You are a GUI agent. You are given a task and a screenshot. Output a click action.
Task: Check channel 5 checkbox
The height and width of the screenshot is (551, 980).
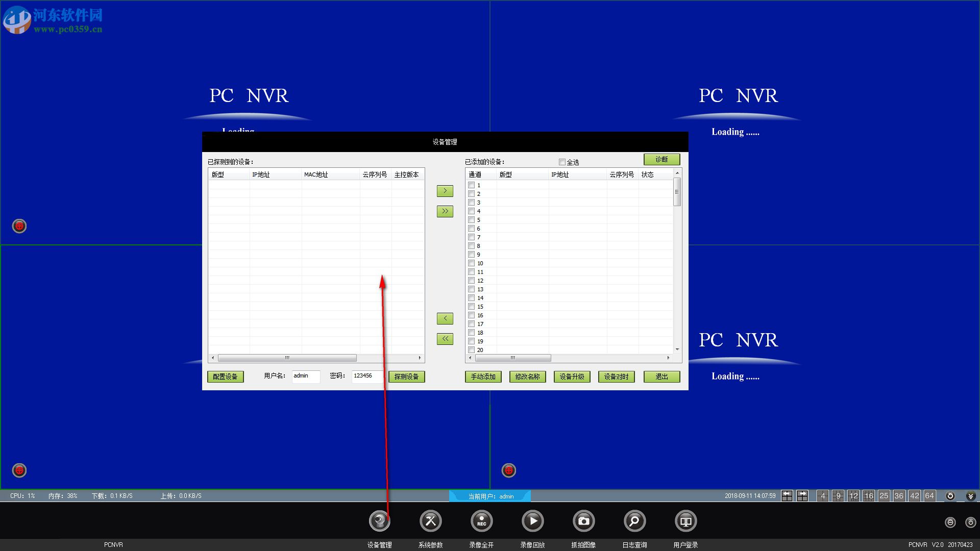click(472, 220)
